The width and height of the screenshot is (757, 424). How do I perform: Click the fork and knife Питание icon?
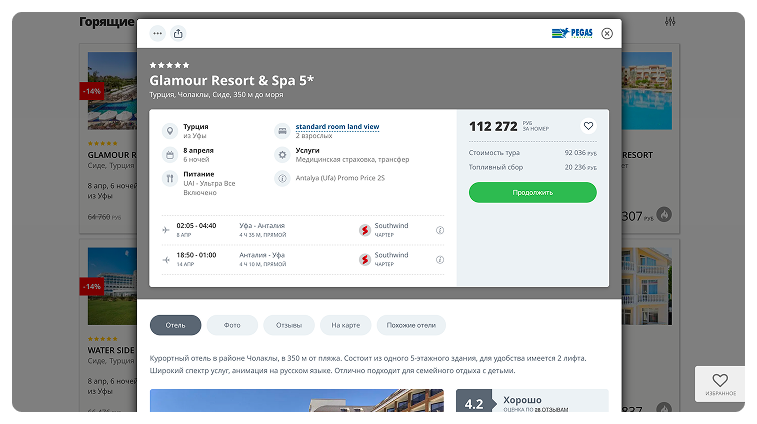[x=169, y=179]
